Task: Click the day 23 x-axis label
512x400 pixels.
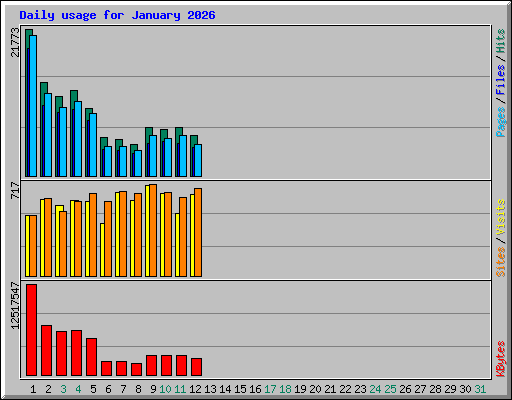Action: coord(360,389)
